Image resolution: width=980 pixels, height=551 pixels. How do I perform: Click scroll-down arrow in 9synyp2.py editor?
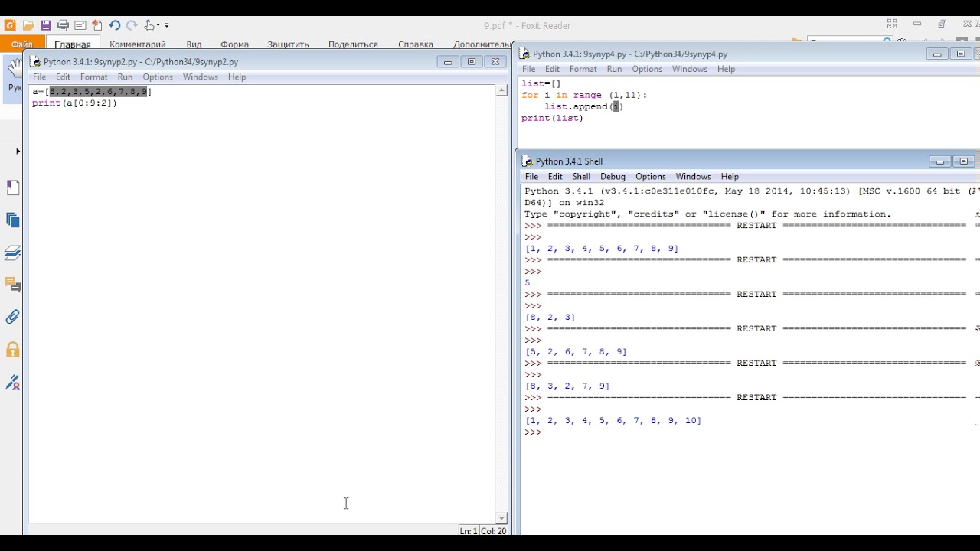point(501,518)
